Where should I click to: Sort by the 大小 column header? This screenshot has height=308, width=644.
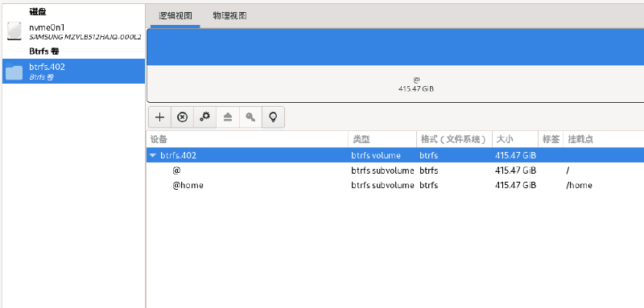pyautogui.click(x=515, y=139)
